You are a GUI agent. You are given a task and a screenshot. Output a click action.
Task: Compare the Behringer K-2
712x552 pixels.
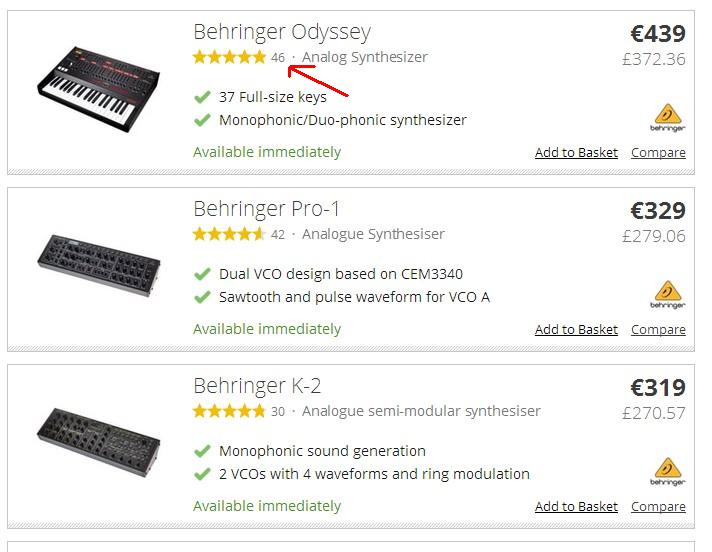[x=658, y=507]
